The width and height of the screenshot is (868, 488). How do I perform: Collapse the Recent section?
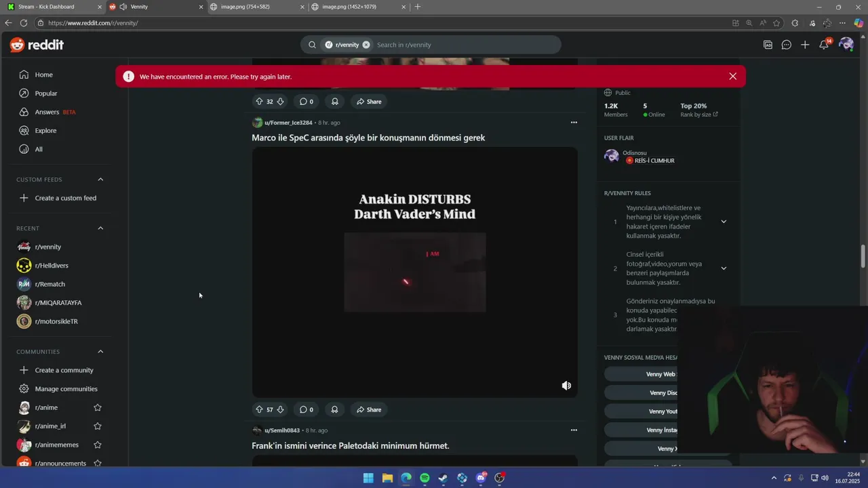pos(100,228)
